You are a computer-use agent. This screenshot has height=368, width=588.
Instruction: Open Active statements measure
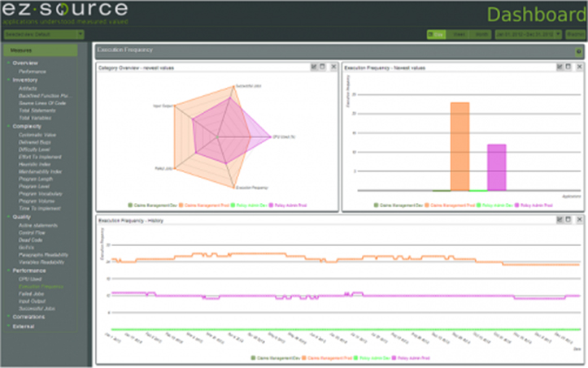(38, 226)
